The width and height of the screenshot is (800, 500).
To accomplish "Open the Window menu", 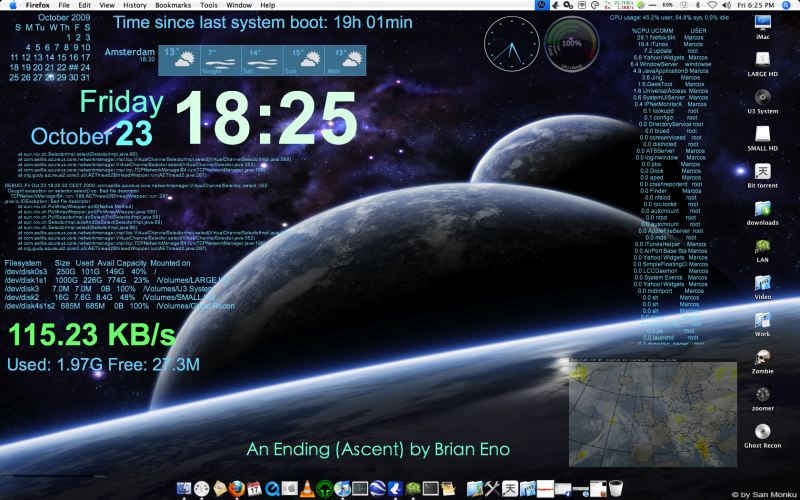I will pyautogui.click(x=239, y=5).
